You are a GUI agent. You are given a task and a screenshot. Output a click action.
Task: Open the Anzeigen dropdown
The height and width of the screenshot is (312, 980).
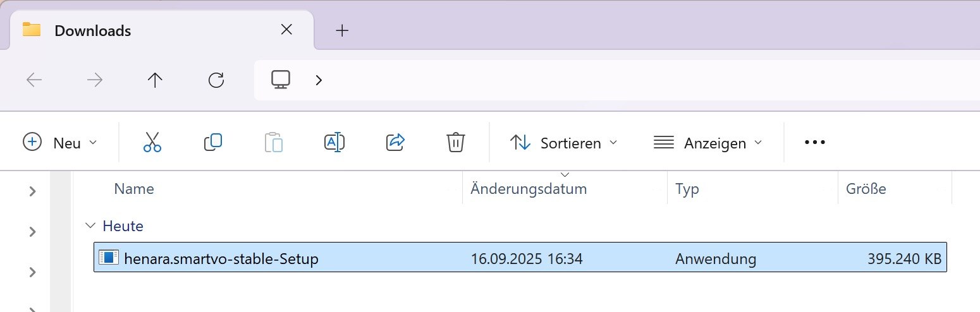point(707,143)
